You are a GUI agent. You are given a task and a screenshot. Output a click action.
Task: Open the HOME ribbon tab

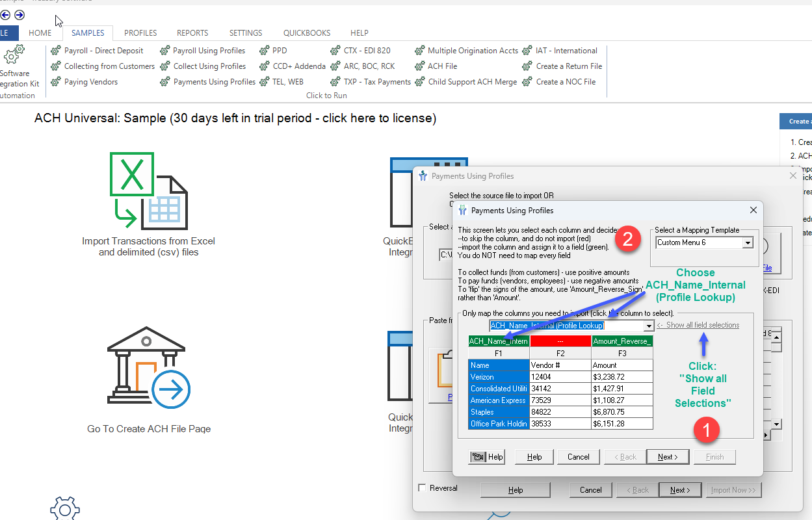(x=40, y=33)
